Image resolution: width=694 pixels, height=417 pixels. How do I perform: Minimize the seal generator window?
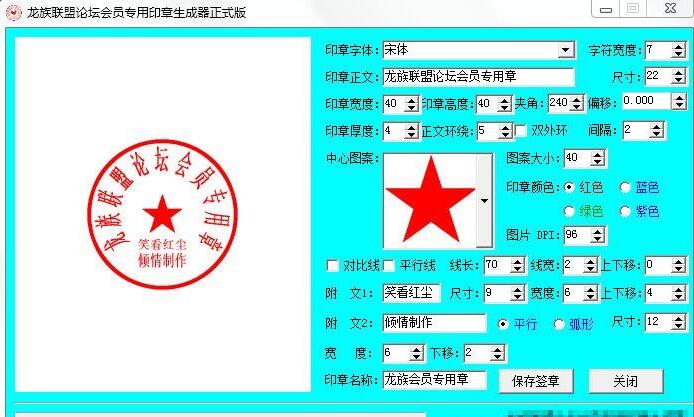606,9
